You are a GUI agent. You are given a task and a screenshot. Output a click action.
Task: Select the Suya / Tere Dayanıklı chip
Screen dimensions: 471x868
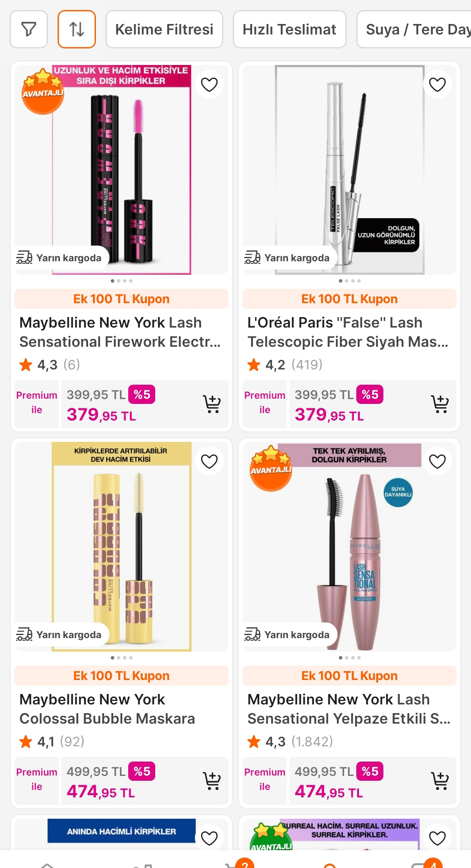pyautogui.click(x=414, y=29)
